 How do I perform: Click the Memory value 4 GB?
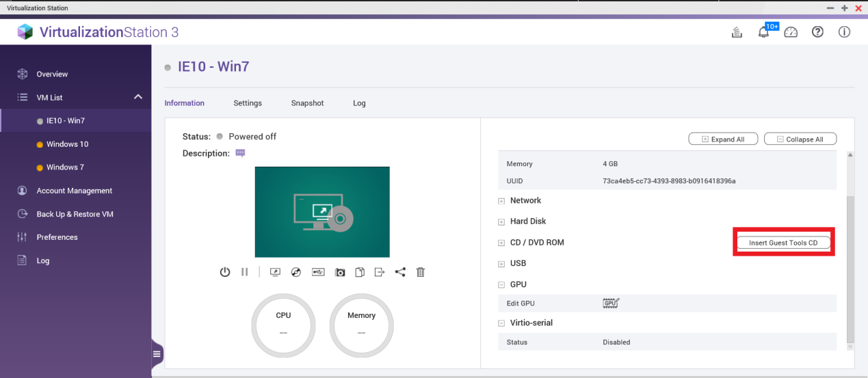click(610, 164)
